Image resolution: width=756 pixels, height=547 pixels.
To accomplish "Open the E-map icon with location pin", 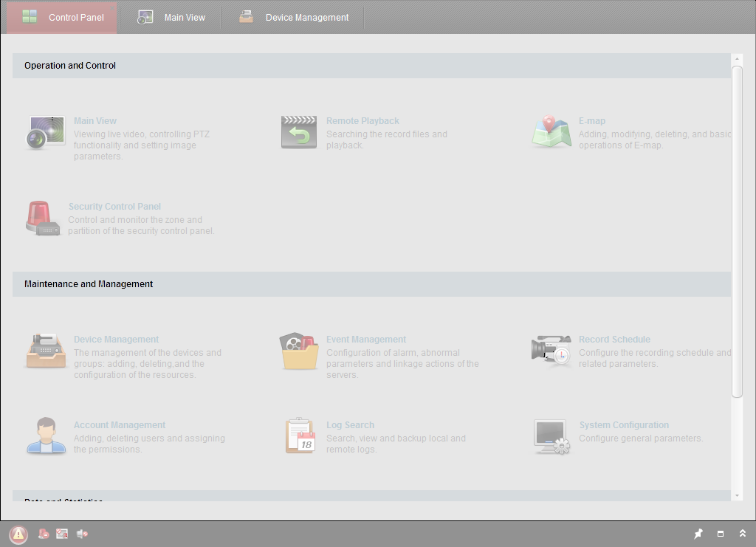I will [551, 131].
